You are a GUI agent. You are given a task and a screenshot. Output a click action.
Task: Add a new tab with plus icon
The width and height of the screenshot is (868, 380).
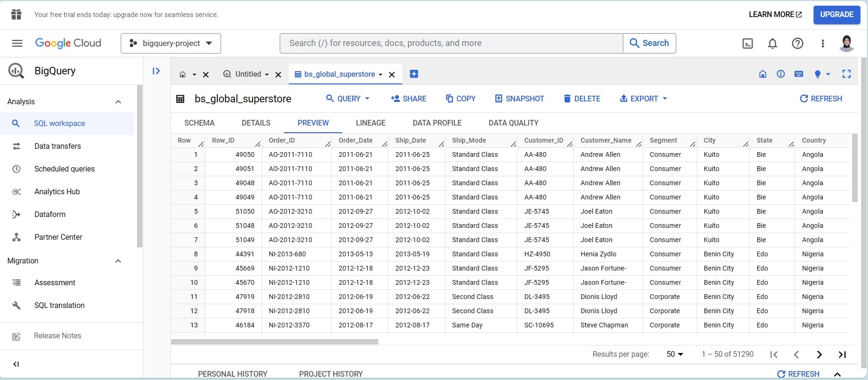(414, 74)
